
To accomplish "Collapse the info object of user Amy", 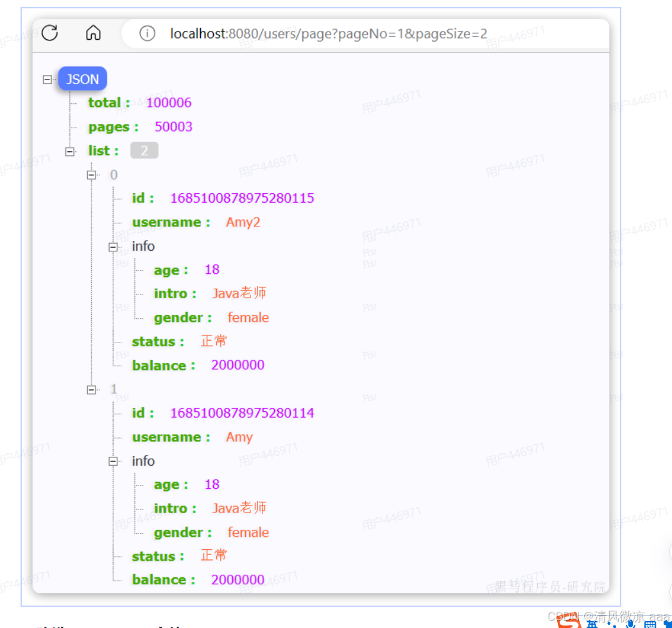I will point(113,461).
